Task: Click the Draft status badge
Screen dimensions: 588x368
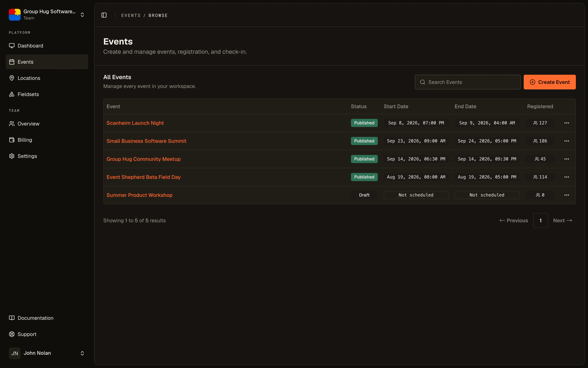Action: [x=364, y=195]
